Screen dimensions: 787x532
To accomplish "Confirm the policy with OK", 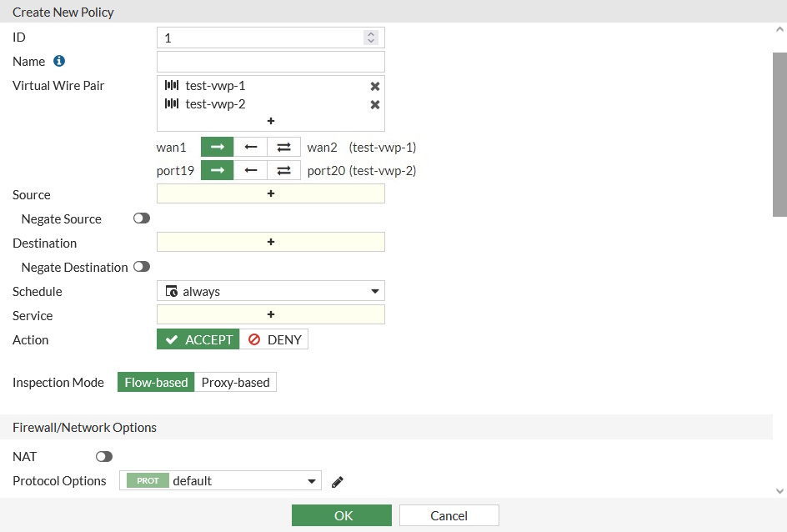I will (x=341, y=514).
